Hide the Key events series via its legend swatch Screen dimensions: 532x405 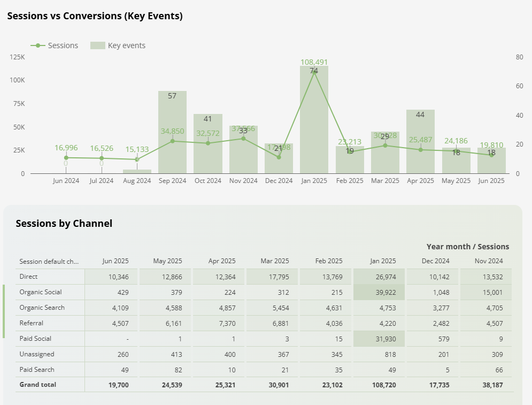coord(99,45)
